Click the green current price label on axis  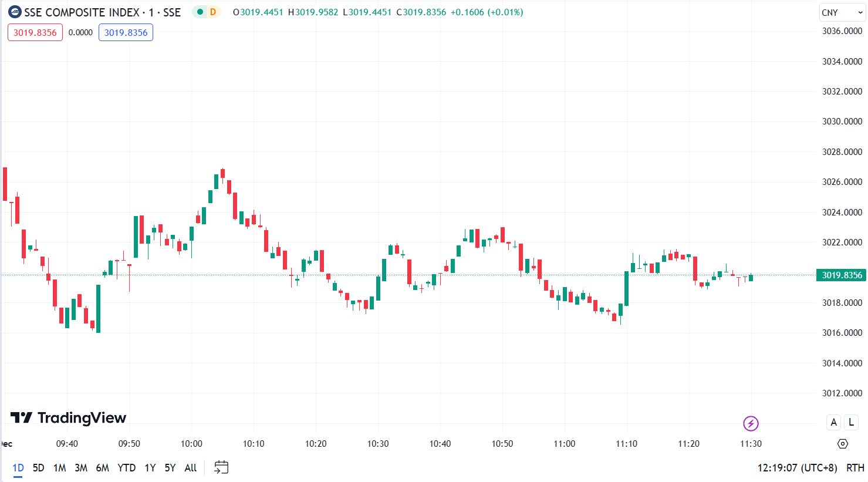click(841, 275)
